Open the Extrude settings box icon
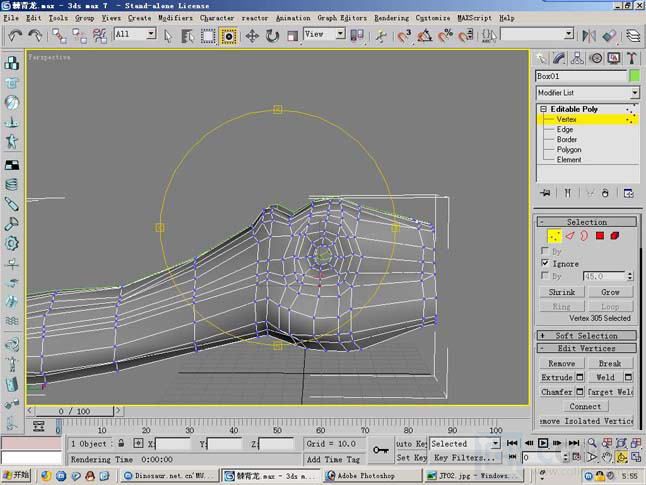646x485 pixels. click(580, 377)
